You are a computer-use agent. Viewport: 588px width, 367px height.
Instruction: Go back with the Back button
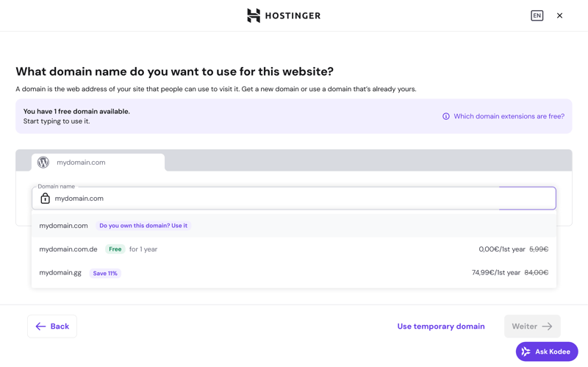point(52,327)
